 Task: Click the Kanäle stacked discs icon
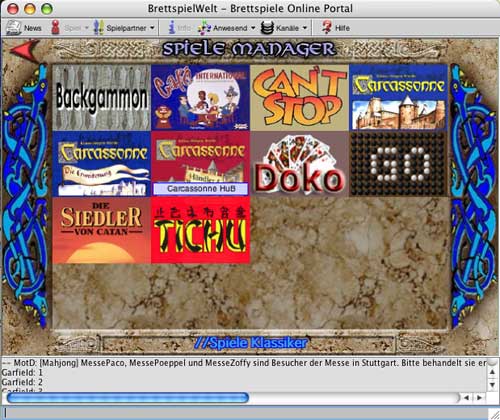(267, 28)
